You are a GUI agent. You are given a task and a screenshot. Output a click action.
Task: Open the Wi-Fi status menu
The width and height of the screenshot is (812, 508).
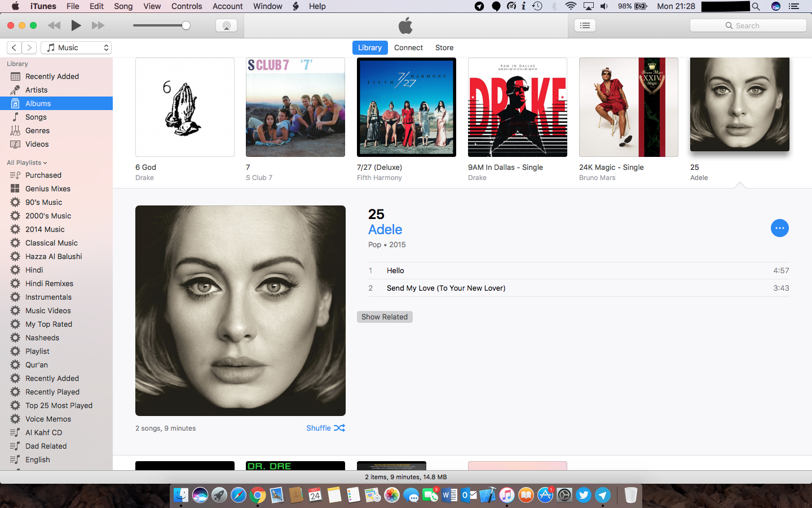coord(571,6)
